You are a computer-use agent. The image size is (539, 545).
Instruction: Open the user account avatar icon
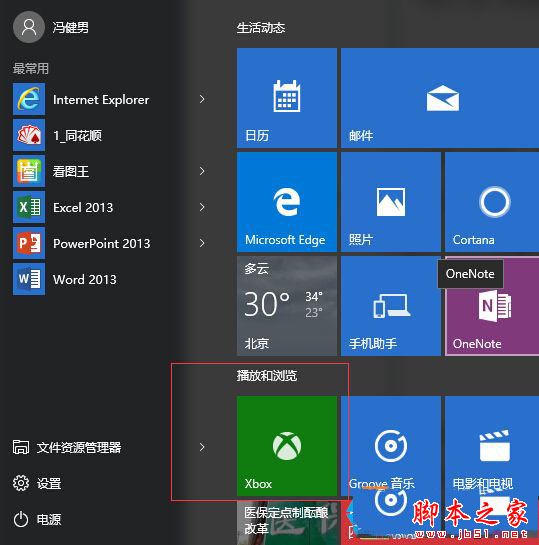pyautogui.click(x=29, y=27)
